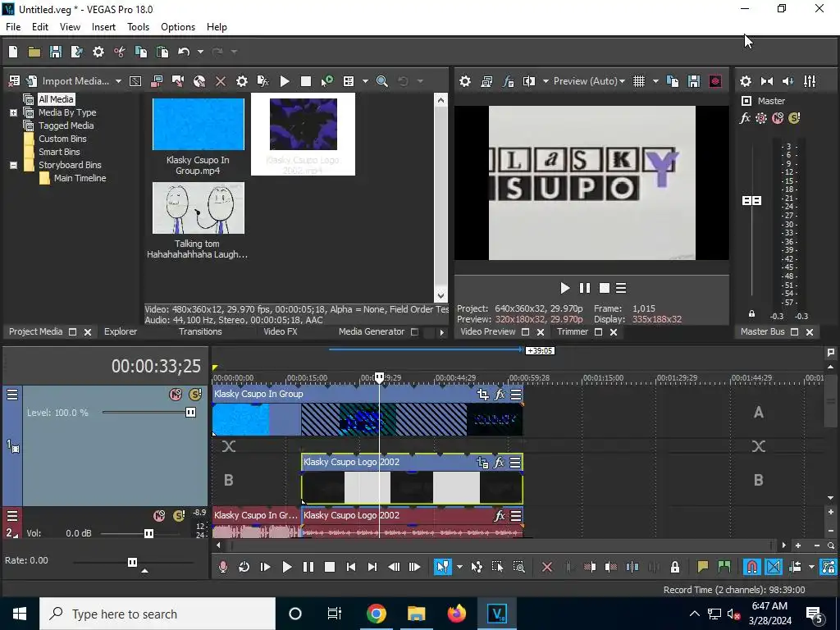
Task: Open Normal Edit Tool dropdown arrow
Action: click(x=459, y=567)
